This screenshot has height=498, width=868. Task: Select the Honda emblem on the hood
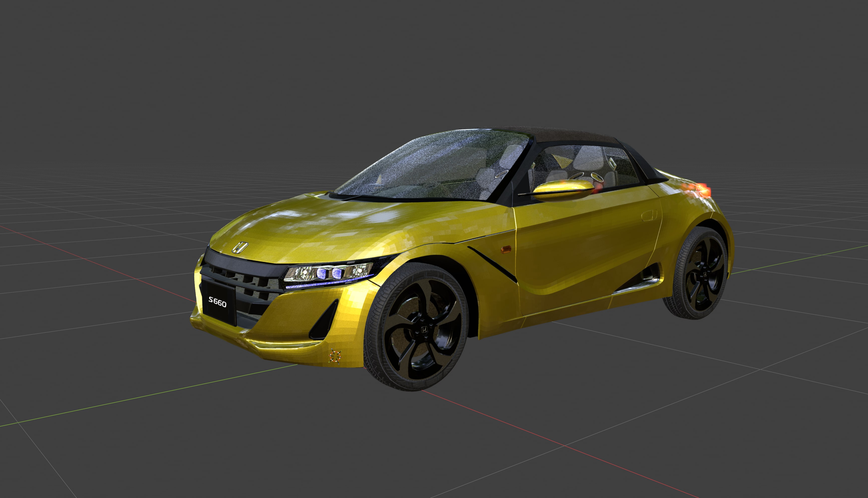pos(240,247)
